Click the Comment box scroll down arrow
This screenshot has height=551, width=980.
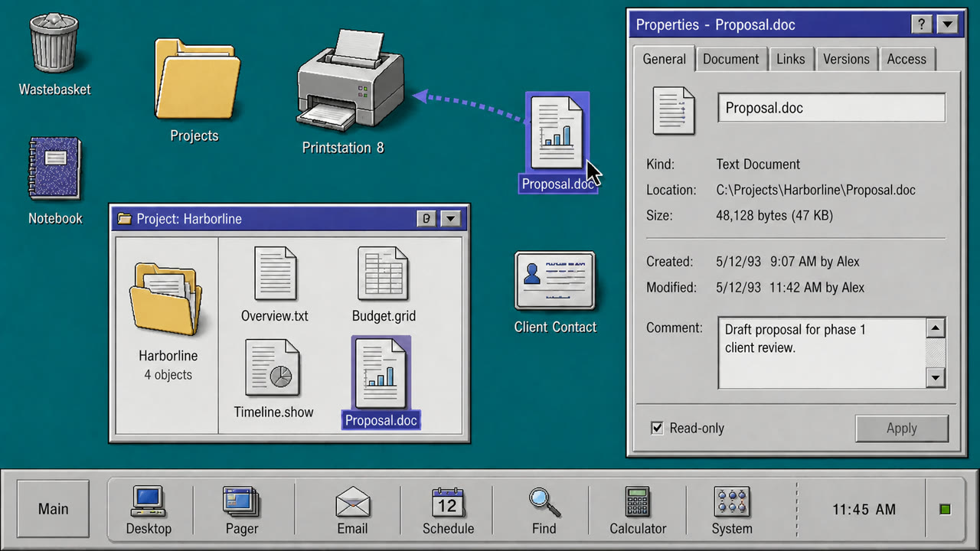[936, 377]
